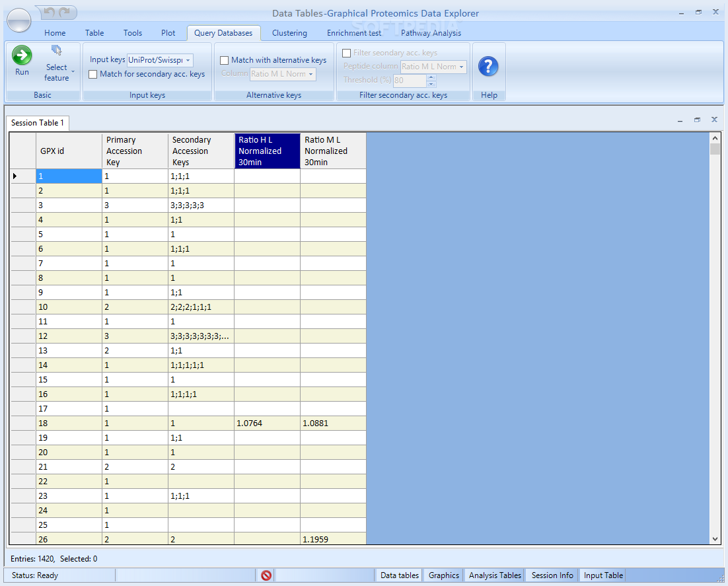728x586 pixels.
Task: Open the Clustering ribbon tab
Action: click(x=289, y=33)
